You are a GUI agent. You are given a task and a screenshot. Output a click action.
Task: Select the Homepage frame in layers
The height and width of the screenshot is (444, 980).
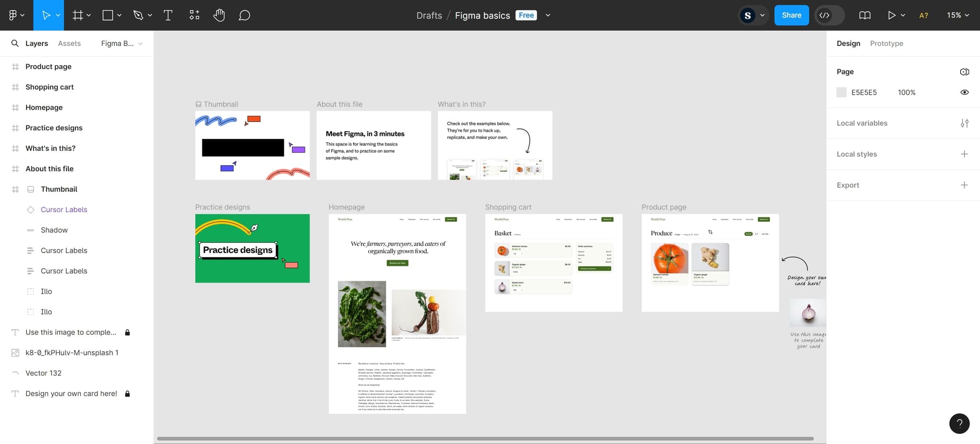click(44, 107)
